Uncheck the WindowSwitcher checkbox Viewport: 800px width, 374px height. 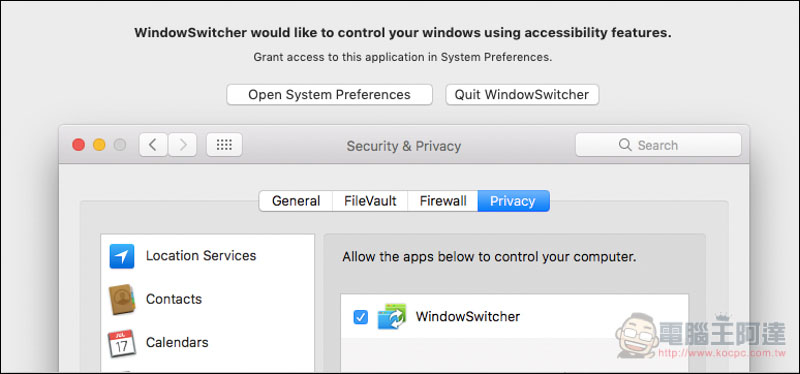point(361,317)
